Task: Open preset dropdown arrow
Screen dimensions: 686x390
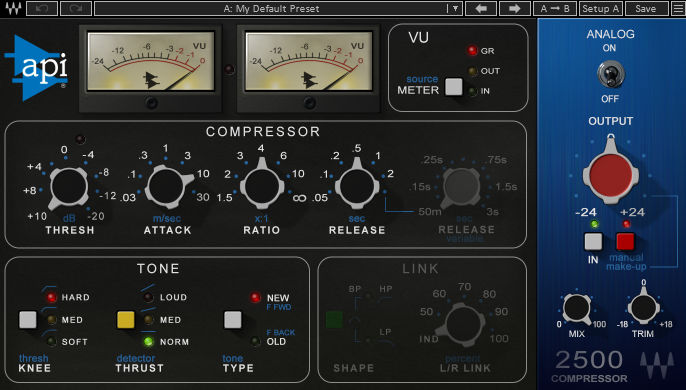Action: point(455,8)
